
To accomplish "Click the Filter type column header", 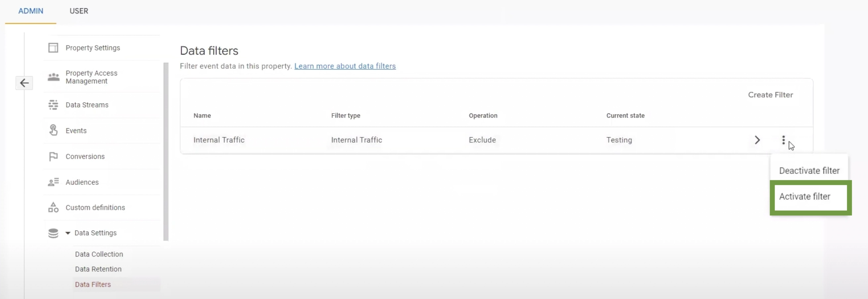I will click(345, 115).
